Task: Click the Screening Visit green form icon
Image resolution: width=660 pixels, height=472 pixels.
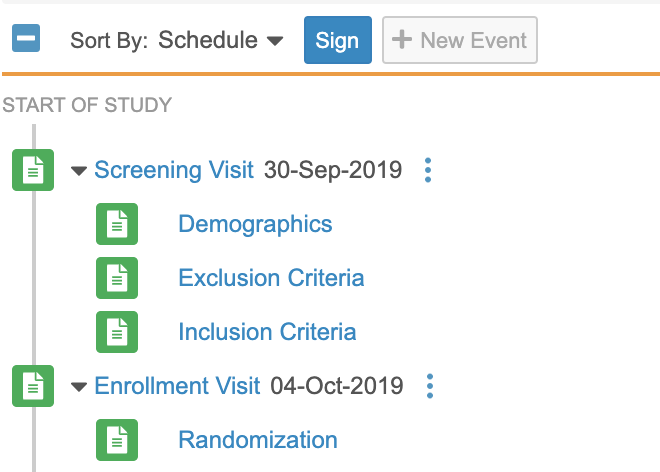Action: [x=33, y=170]
